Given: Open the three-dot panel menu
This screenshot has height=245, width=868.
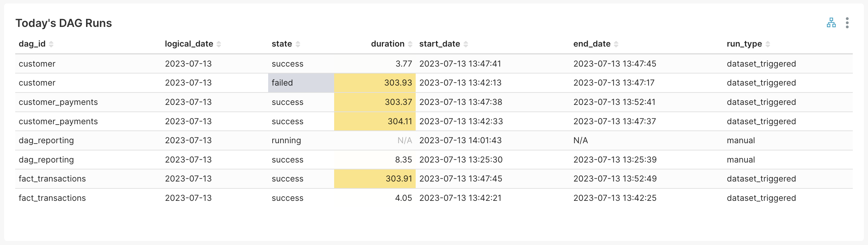Looking at the screenshot, I should pyautogui.click(x=847, y=23).
